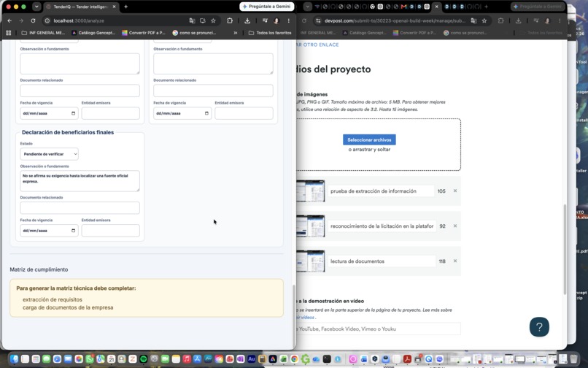This screenshot has height=368, width=588.
Task: Open apps grid icon in bookmarks bar
Action: click(8, 33)
